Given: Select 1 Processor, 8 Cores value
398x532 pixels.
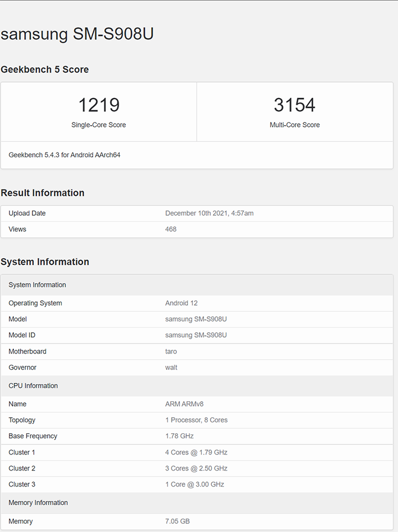Looking at the screenshot, I should click(x=196, y=420).
